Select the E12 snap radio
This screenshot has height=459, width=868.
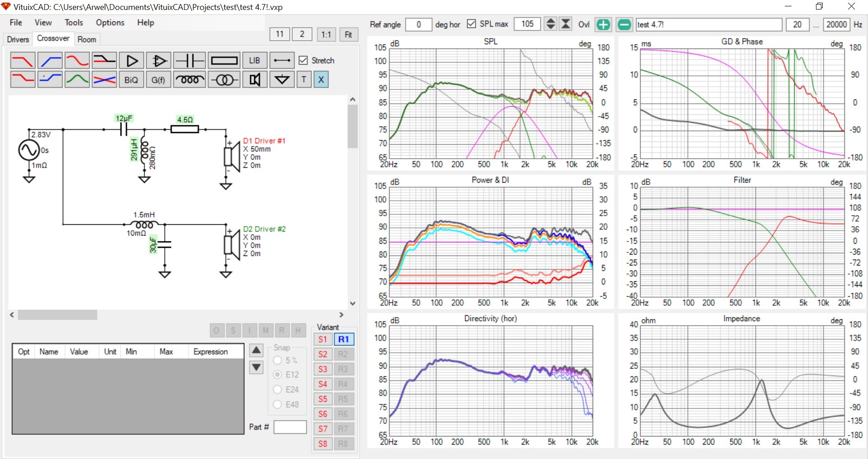coord(277,374)
